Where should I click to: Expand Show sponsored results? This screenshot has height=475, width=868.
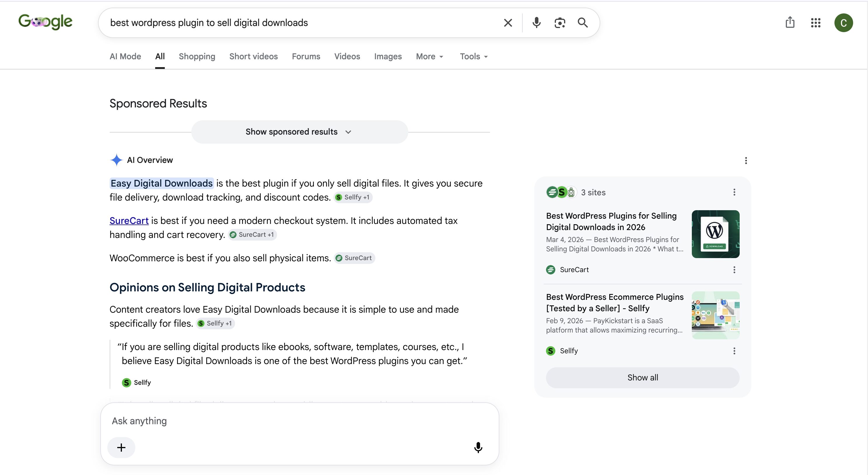click(300, 132)
